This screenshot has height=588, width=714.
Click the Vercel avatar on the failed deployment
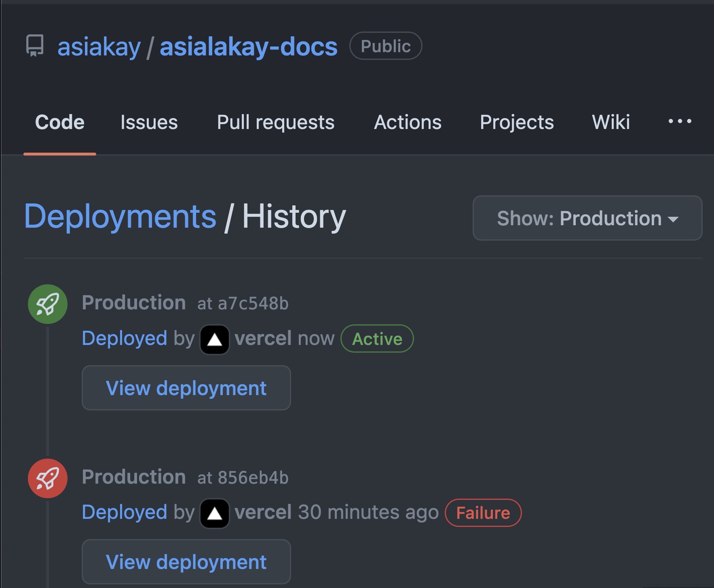tap(215, 514)
